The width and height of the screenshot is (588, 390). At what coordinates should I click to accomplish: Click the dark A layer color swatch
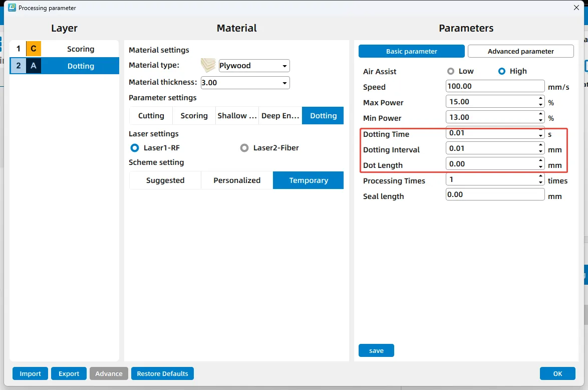coord(34,66)
